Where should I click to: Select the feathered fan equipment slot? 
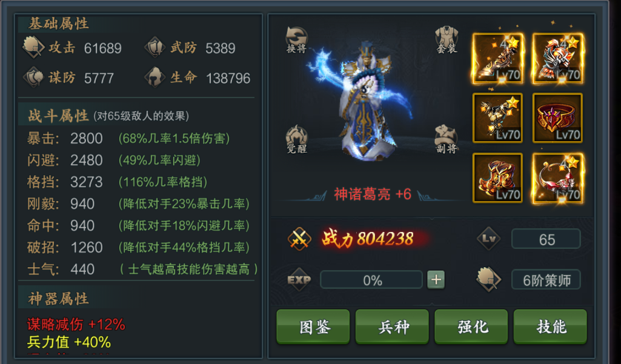(498, 118)
